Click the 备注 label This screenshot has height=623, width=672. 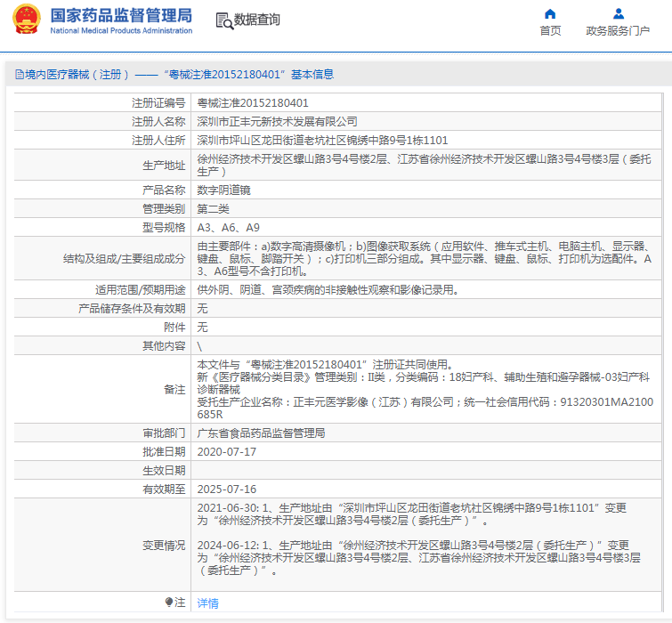point(174,390)
